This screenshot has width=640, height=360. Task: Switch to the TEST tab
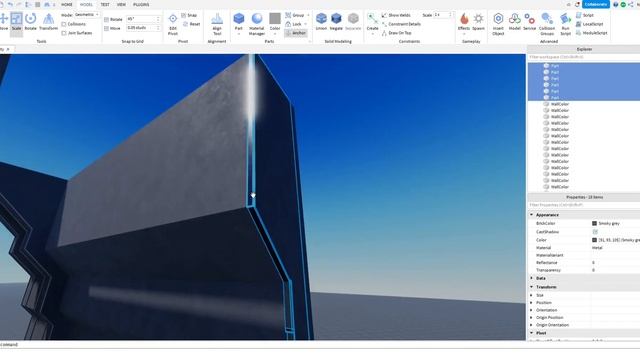pos(105,4)
